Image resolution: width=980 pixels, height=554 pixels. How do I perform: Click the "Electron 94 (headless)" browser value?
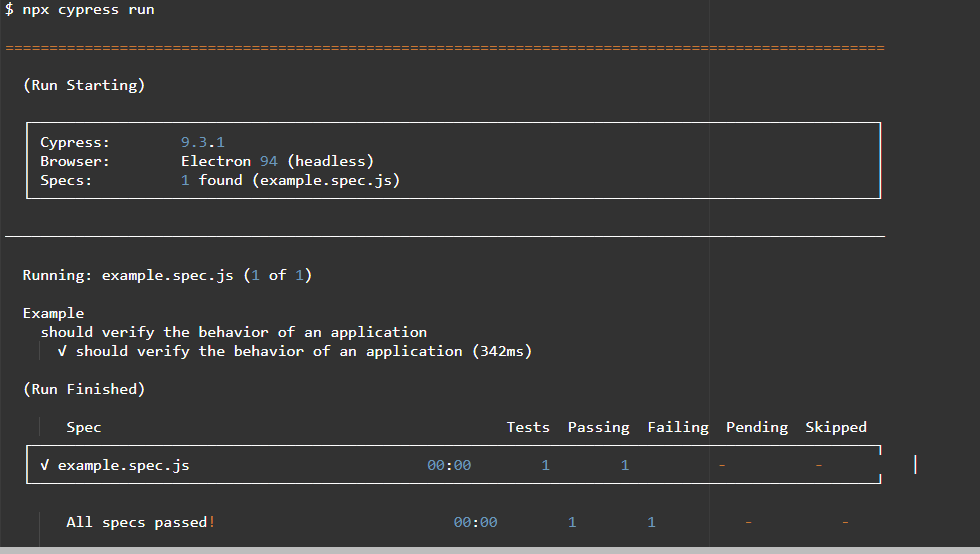click(277, 161)
